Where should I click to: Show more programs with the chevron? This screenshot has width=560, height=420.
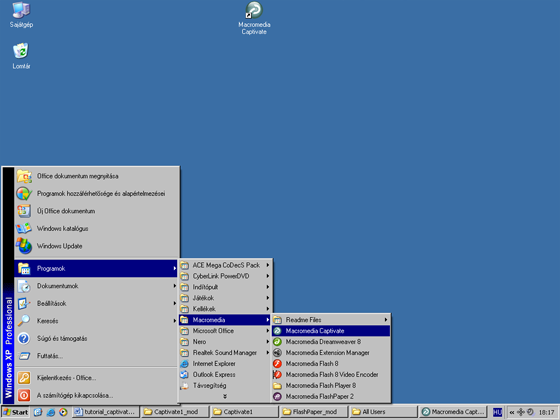(x=225, y=396)
